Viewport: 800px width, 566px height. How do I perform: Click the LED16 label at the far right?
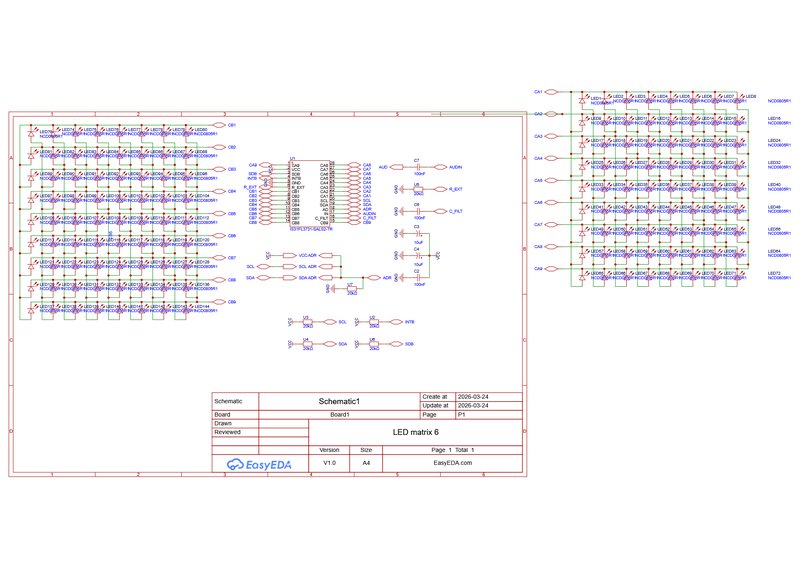774,118
